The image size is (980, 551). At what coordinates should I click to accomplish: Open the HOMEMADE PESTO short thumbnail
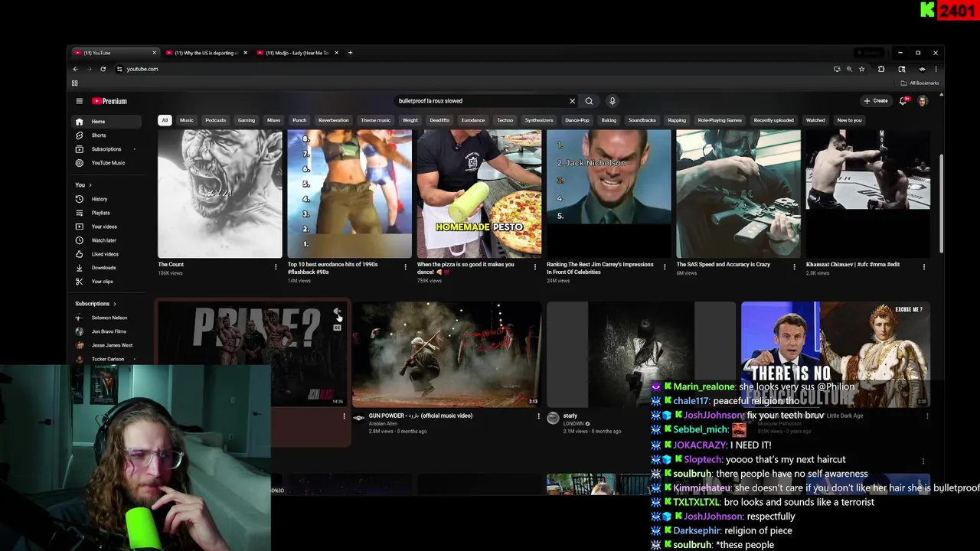coord(479,194)
